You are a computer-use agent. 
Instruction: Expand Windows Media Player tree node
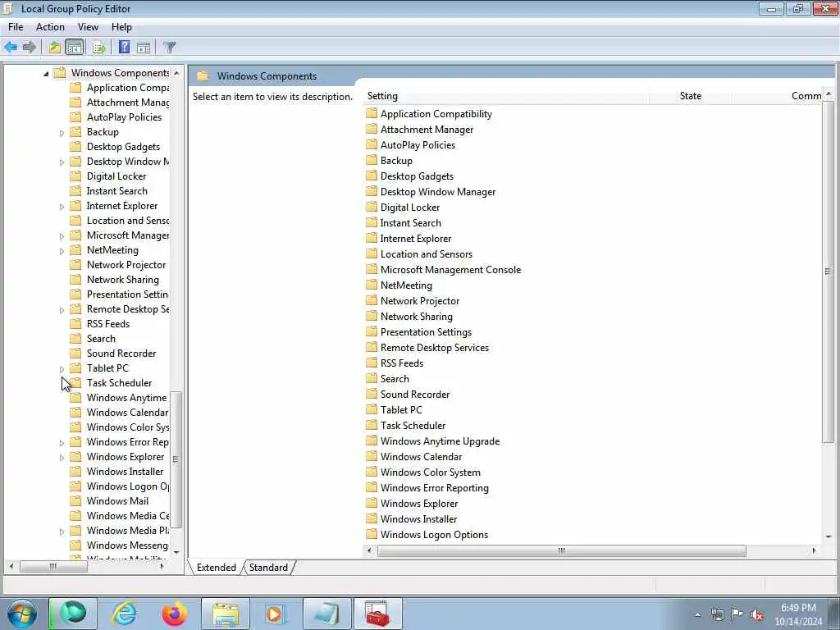[62, 532]
